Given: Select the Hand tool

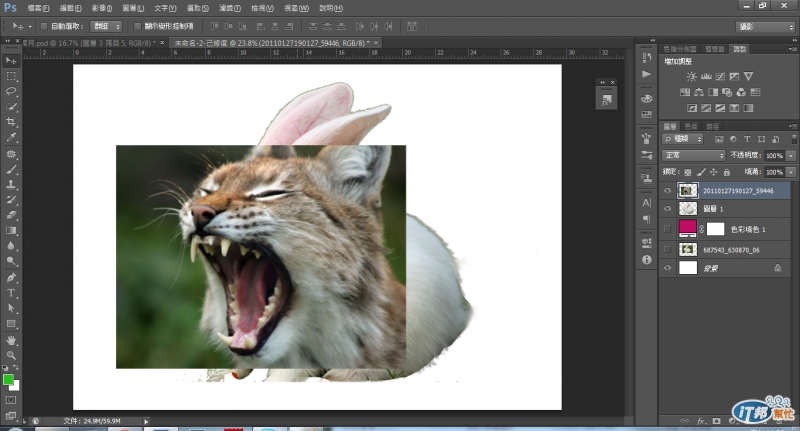Looking at the screenshot, I should [12, 339].
